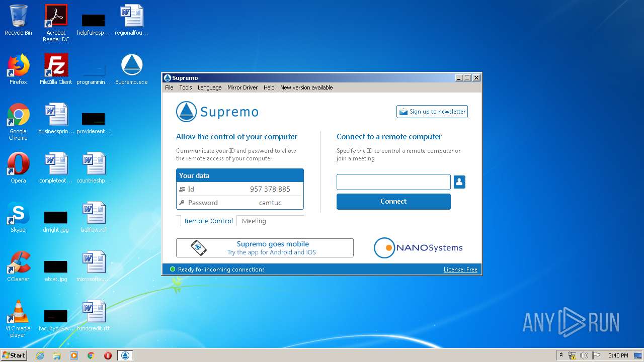Click the NanoSystems logo
The height and width of the screenshot is (362, 644).
point(418,248)
